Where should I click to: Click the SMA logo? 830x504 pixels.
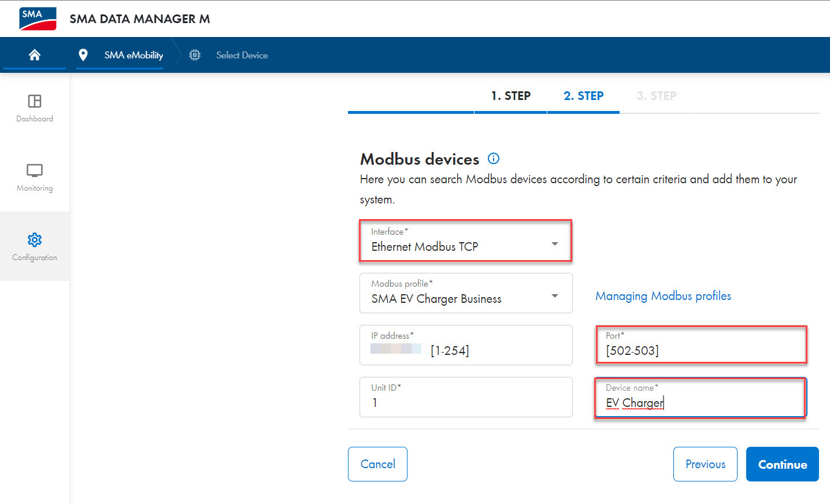[38, 18]
